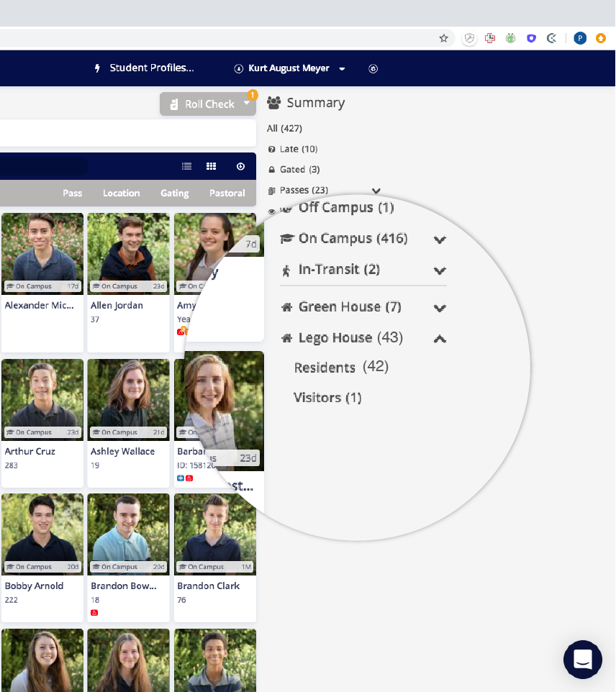The image size is (616, 692).
Task: Click the name Brandon Bow...
Action: 124,586
